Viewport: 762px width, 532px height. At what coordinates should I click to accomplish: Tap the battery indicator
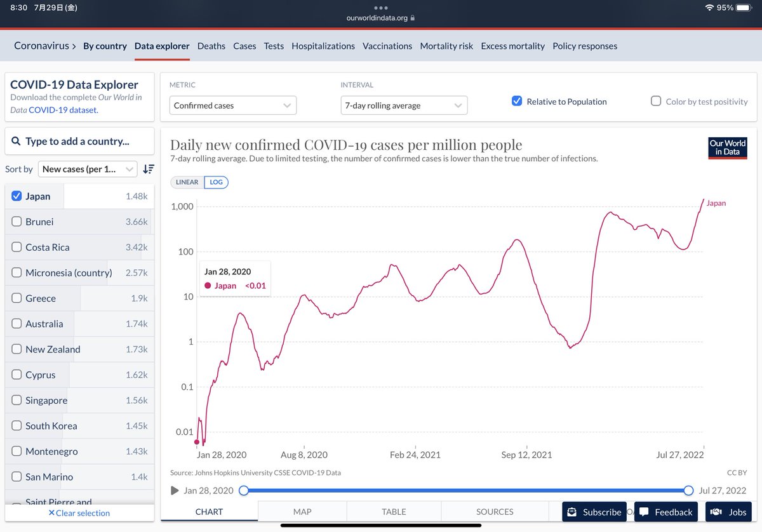pos(744,7)
